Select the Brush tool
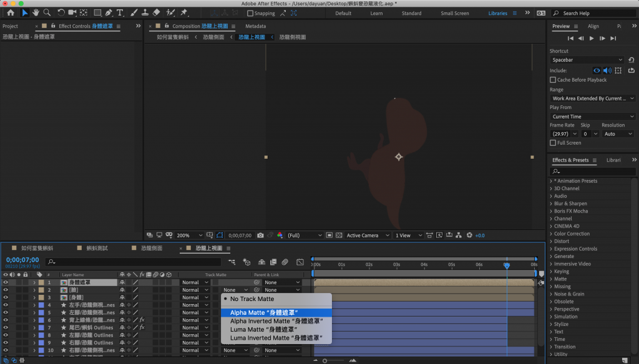This screenshot has height=364, width=639. pos(134,12)
